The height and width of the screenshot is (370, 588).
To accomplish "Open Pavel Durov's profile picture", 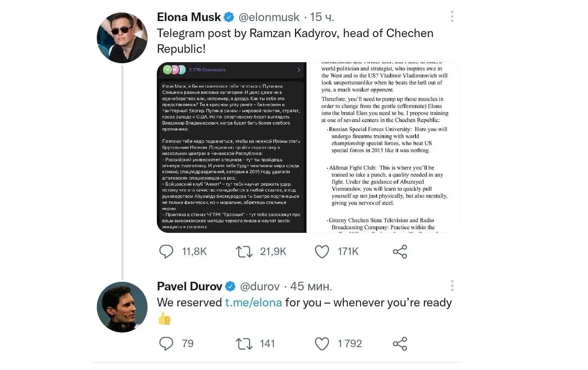I will [122, 307].
